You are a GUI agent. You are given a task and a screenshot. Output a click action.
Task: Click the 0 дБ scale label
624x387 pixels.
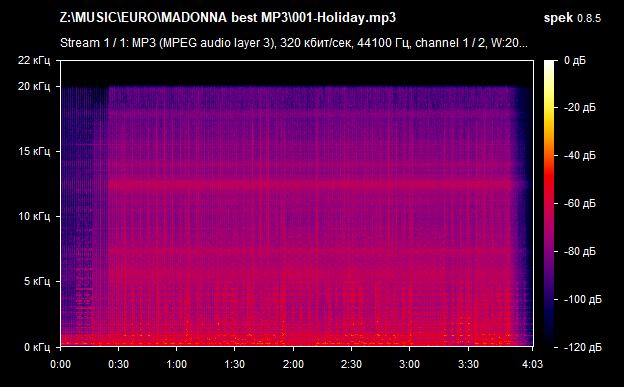[x=575, y=61]
